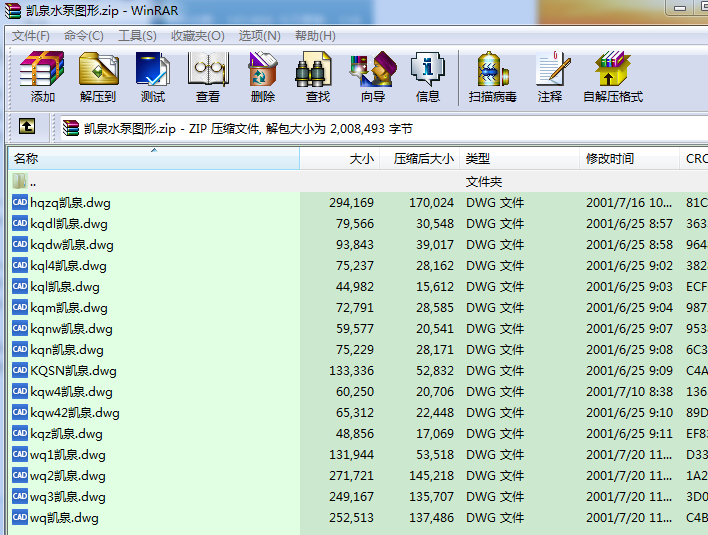The image size is (708, 535).
Task: Open the Find (查找) binoculars tool
Action: tap(318, 77)
